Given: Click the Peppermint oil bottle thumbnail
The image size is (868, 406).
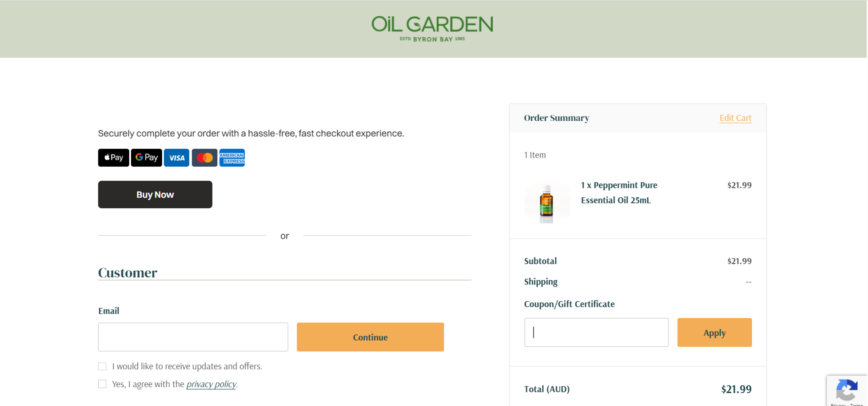Looking at the screenshot, I should click(x=547, y=202).
